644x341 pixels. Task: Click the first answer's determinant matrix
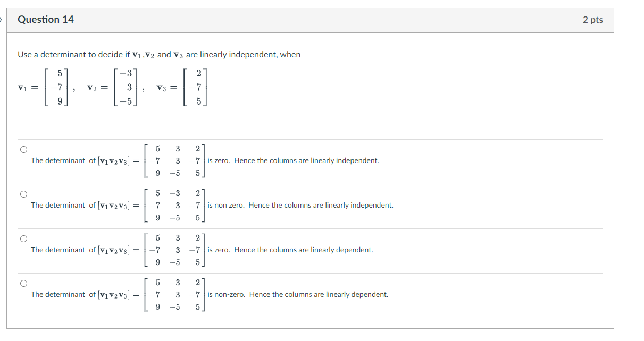[174, 160]
